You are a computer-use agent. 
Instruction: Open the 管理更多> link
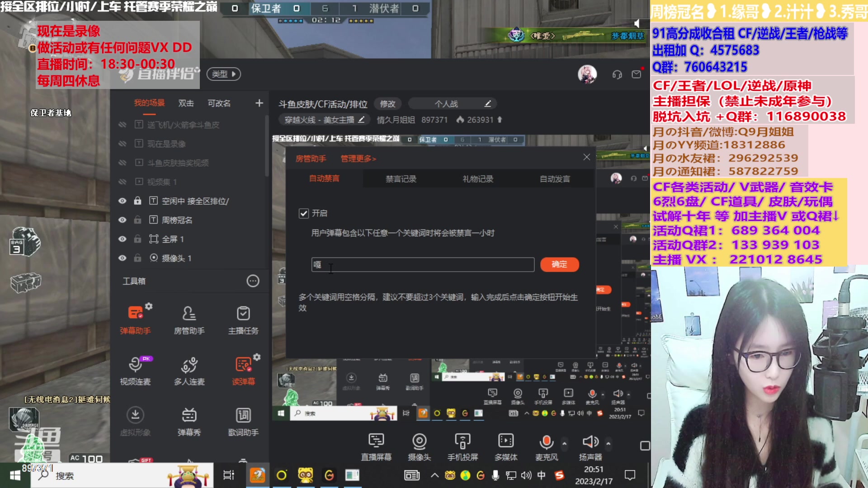click(358, 159)
